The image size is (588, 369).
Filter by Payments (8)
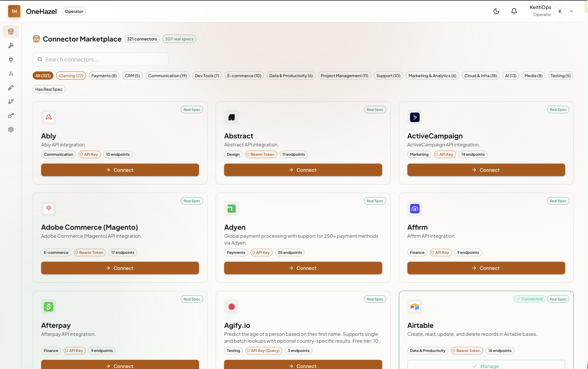point(104,76)
